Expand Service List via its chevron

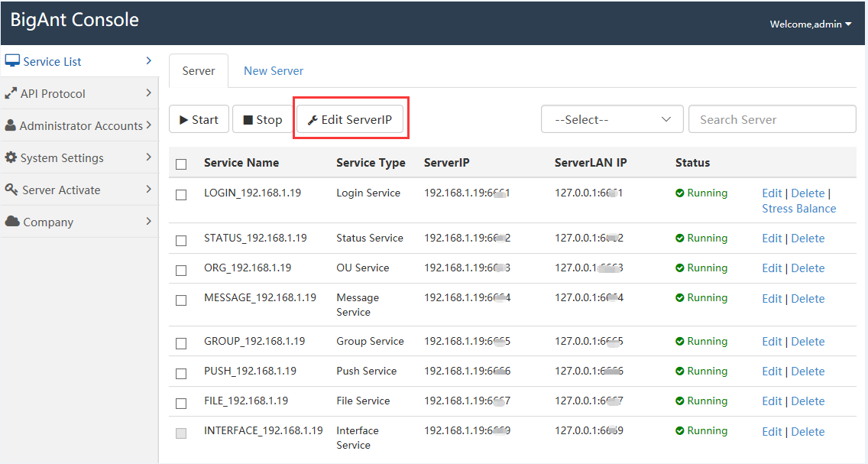pyautogui.click(x=148, y=61)
